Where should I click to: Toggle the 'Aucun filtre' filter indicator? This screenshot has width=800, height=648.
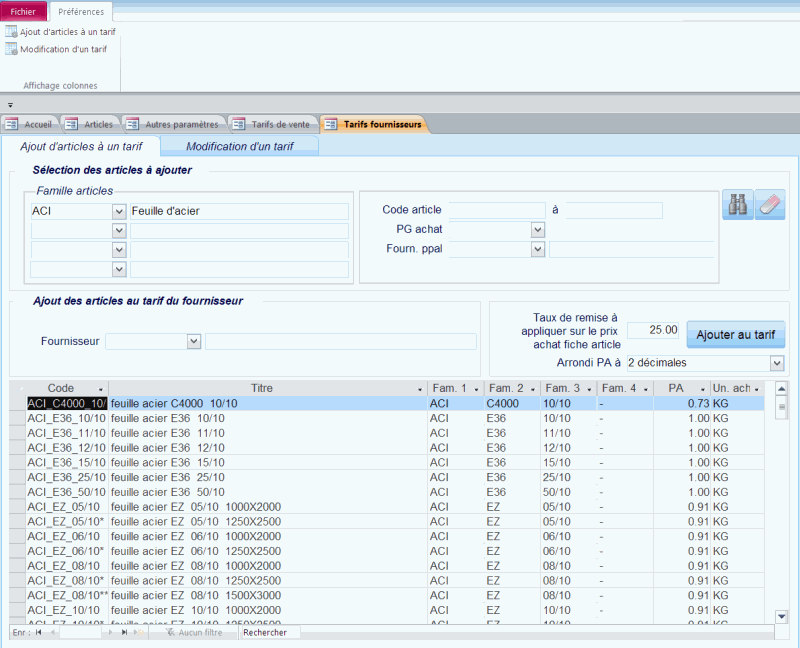195,633
